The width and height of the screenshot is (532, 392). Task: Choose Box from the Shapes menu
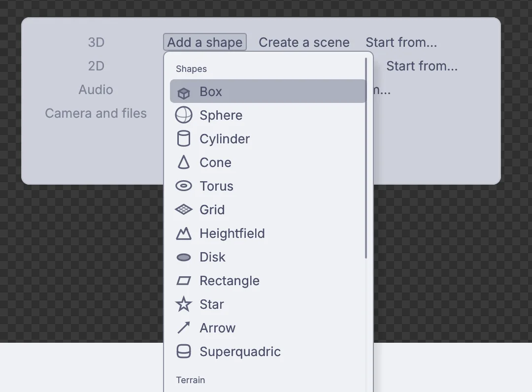(268, 91)
